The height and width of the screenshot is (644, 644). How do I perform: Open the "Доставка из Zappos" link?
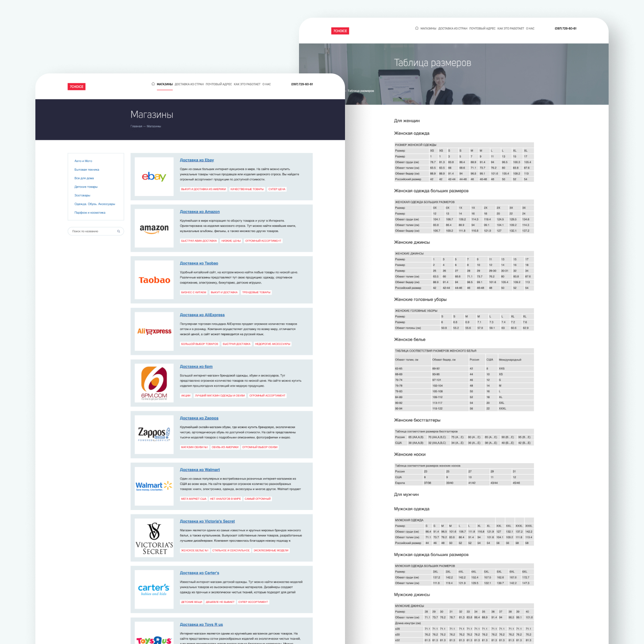click(199, 418)
